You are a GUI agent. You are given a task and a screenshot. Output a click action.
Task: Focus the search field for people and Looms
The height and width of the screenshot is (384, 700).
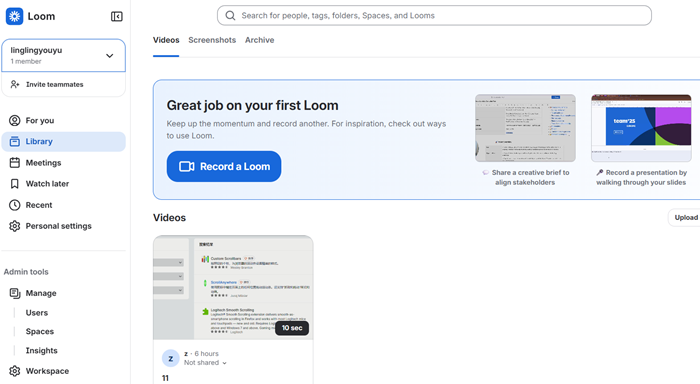pyautogui.click(x=434, y=16)
